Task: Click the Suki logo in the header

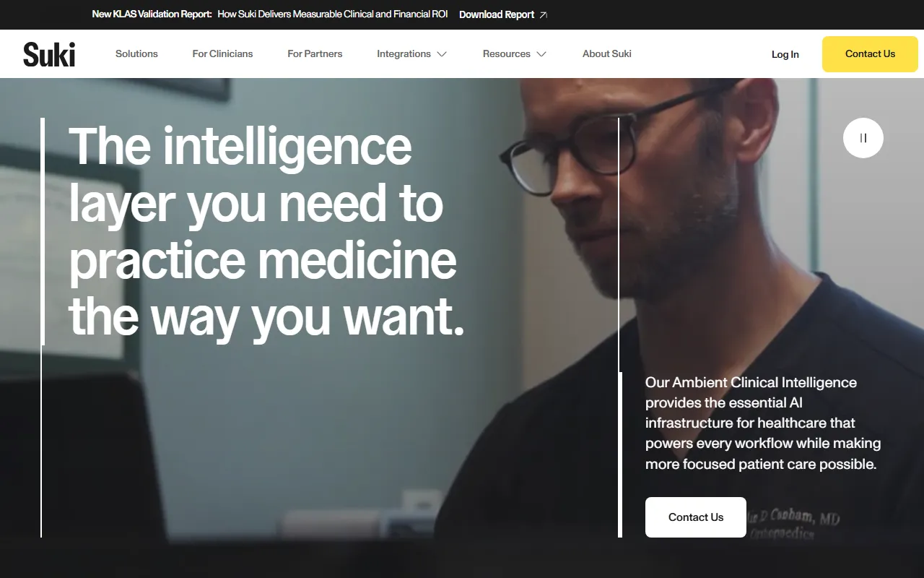Action: (x=49, y=54)
